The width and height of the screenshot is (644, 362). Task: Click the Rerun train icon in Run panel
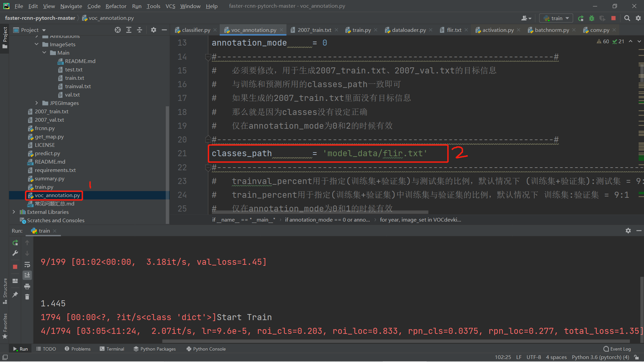(x=15, y=243)
